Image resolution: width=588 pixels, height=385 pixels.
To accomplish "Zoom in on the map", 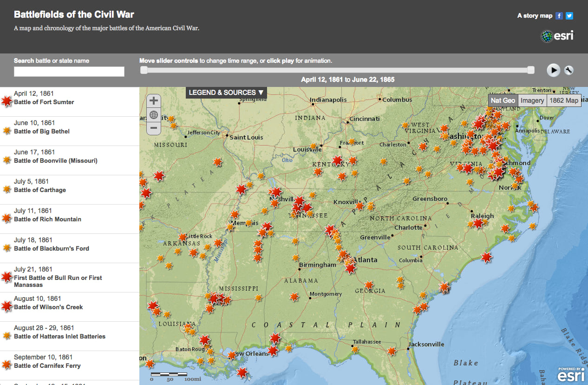I will coord(154,100).
